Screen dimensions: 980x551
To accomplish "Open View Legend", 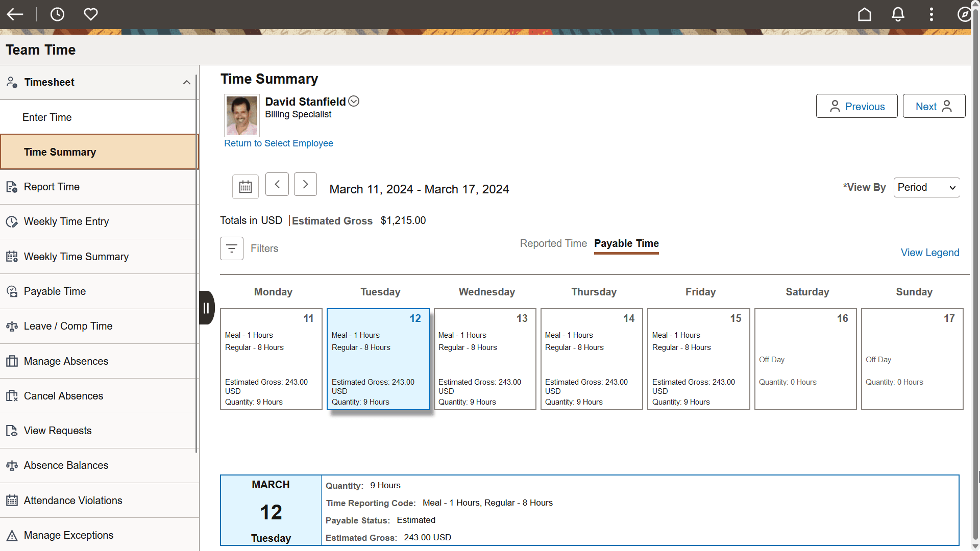I will (x=930, y=253).
